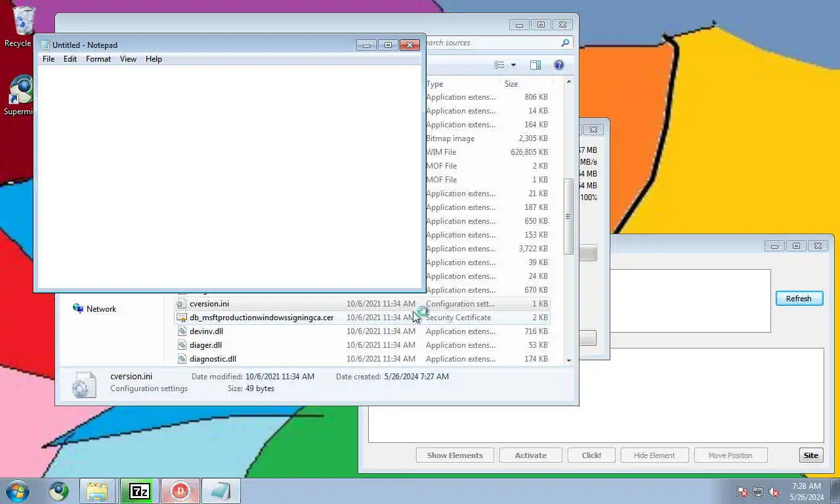Switch to Notepad taskbar button
Viewport: 840px width, 504px height.
pos(220,491)
